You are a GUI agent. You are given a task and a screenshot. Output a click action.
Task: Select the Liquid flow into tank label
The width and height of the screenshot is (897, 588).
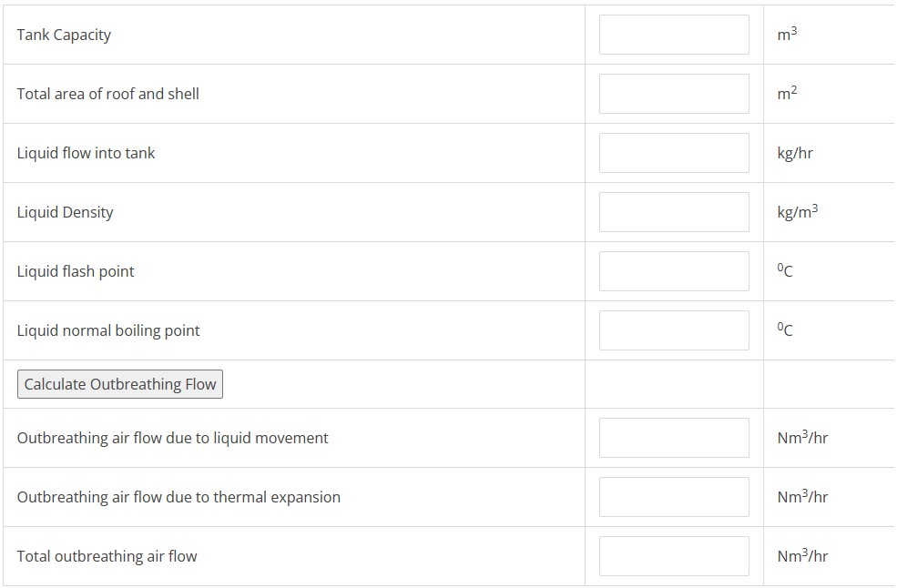86,153
